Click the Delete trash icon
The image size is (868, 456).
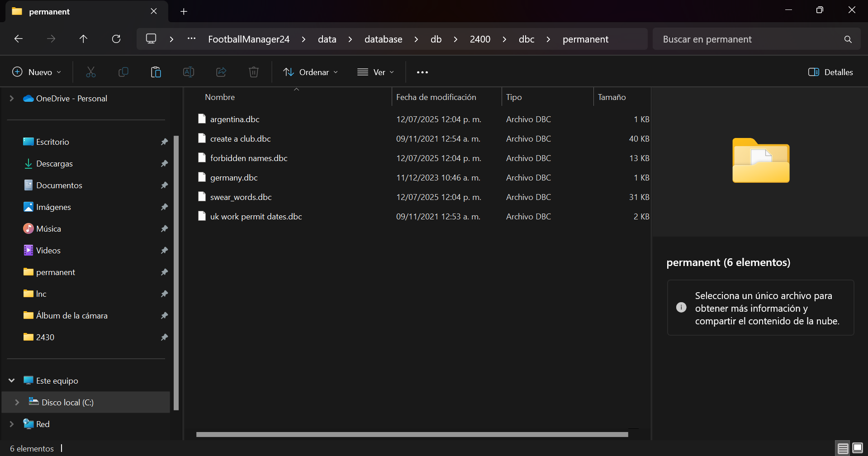254,72
